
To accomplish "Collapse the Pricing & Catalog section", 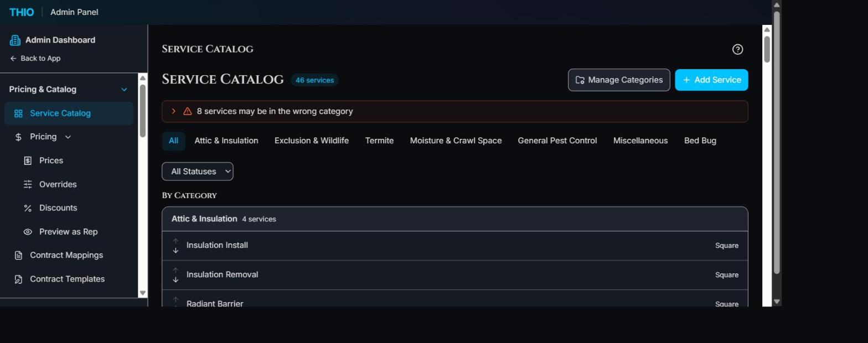I will [124, 90].
